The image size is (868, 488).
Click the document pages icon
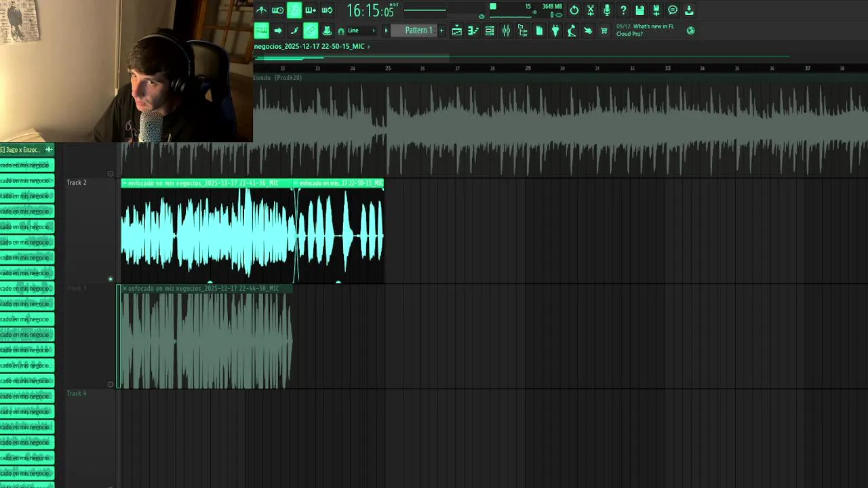[539, 30]
